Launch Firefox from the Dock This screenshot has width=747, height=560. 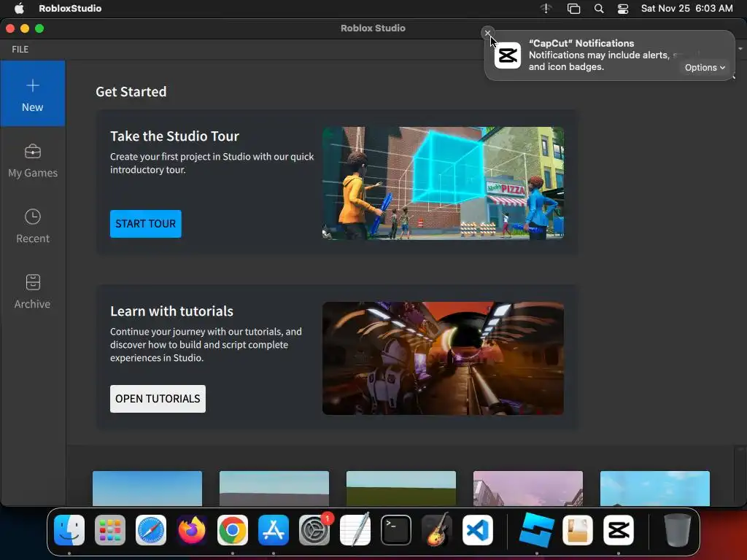coord(192,530)
